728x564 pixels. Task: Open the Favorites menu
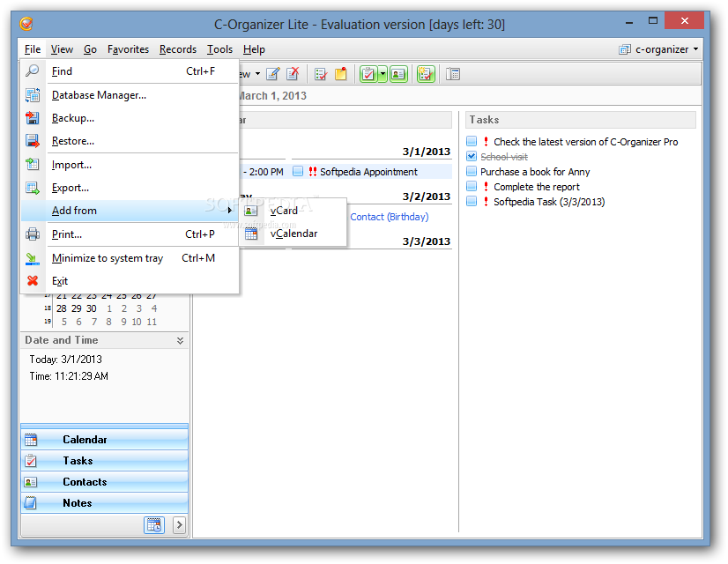tap(128, 49)
